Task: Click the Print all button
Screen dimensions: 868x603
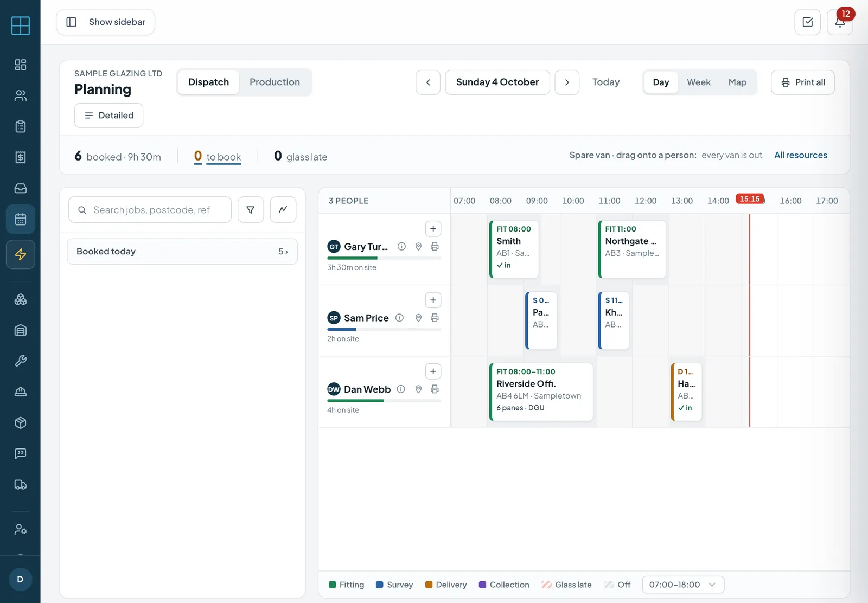Action: [x=803, y=82]
